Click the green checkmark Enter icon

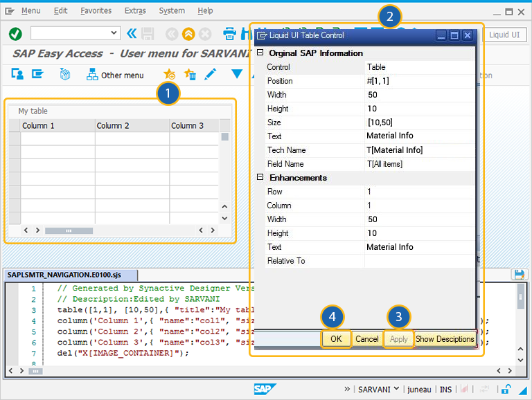tap(15, 34)
